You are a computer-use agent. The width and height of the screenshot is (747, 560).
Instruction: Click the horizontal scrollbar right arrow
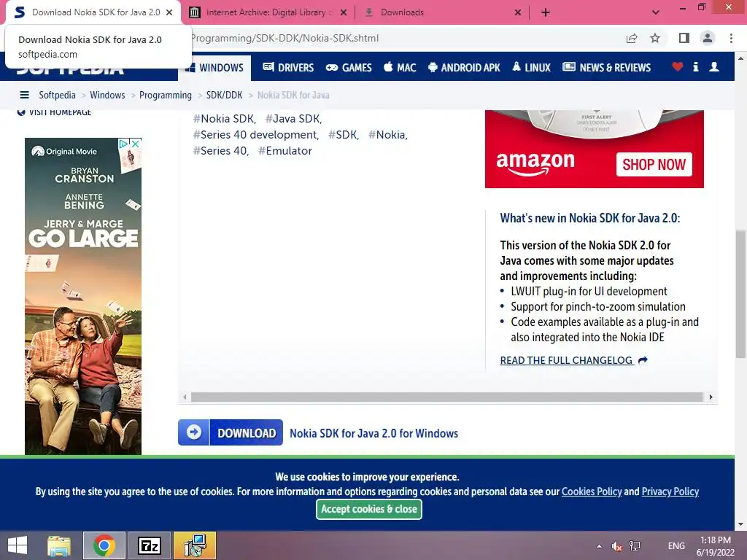coord(711,397)
